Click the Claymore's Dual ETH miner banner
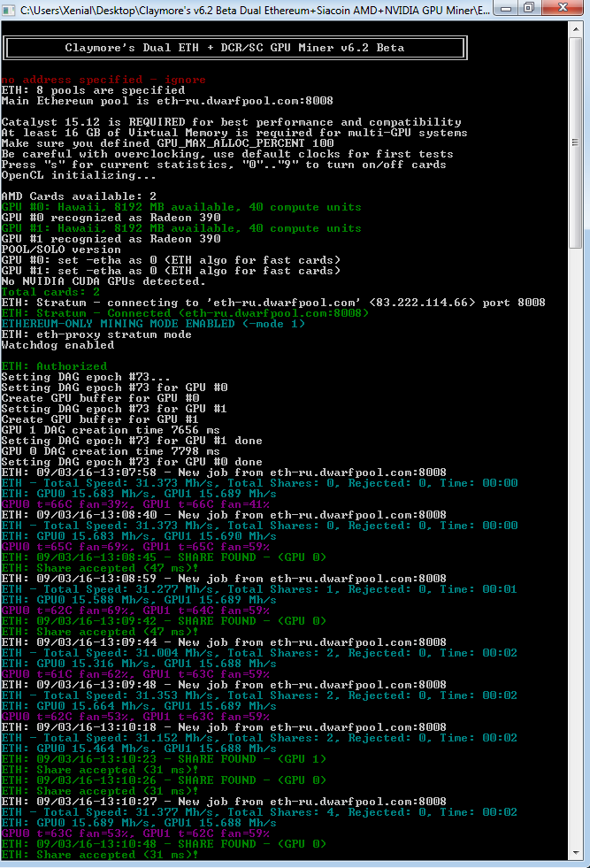The image size is (590, 868). point(234,48)
